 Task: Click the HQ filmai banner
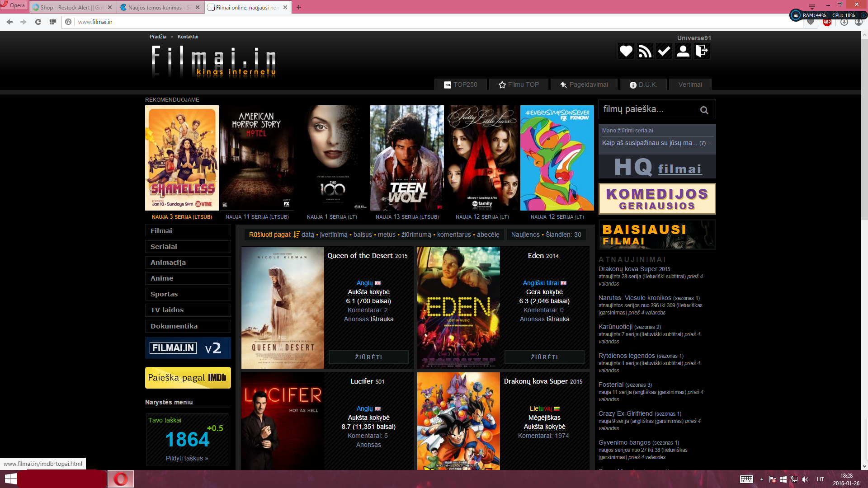tap(657, 167)
